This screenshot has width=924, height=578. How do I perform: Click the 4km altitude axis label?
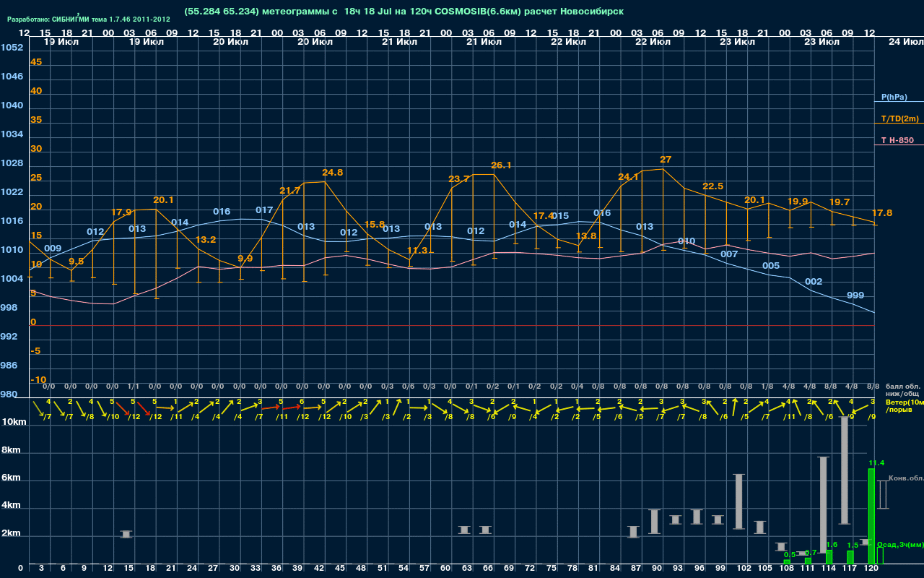(12, 506)
